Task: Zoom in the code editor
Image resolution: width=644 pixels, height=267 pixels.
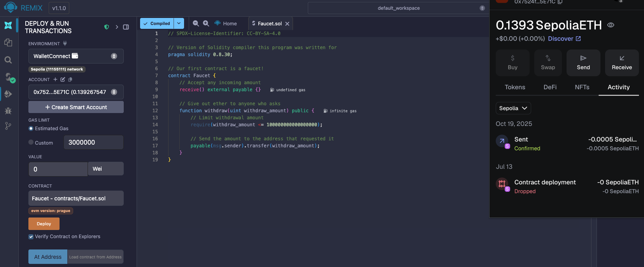Action: click(206, 23)
